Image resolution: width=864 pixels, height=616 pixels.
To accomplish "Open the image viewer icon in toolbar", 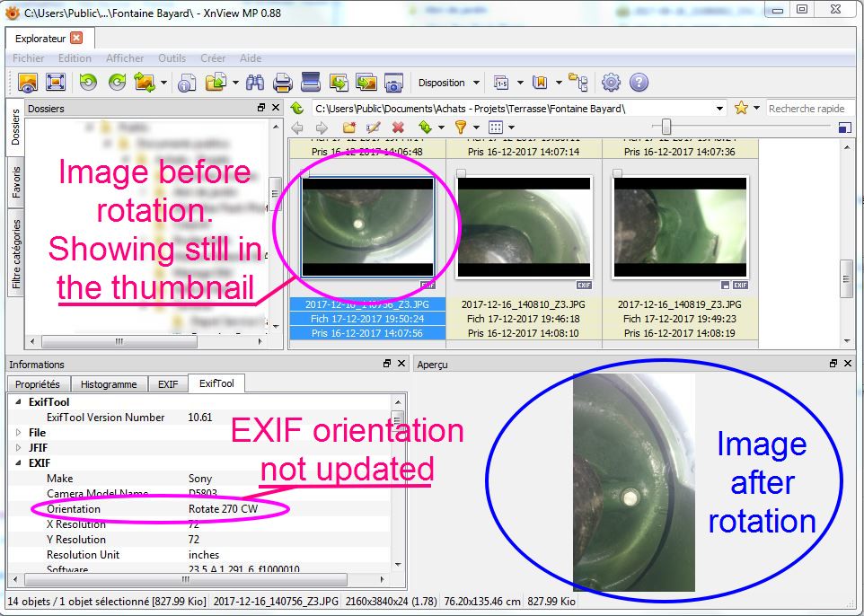I will (x=28, y=83).
